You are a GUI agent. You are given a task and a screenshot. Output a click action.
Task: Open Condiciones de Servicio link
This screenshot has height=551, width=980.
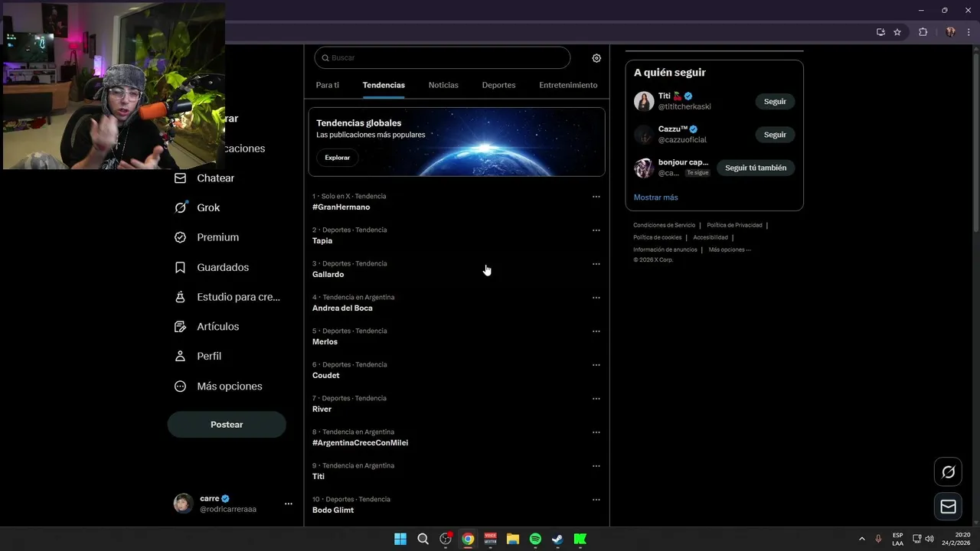coord(665,225)
